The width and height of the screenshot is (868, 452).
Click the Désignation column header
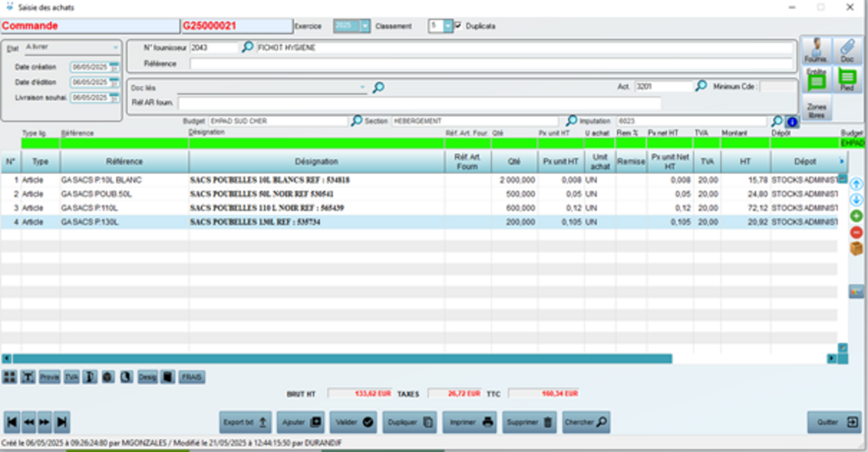click(x=315, y=162)
